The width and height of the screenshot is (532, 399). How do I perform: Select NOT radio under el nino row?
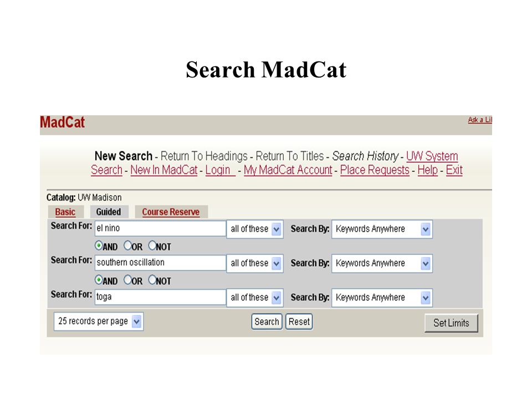[152, 245]
